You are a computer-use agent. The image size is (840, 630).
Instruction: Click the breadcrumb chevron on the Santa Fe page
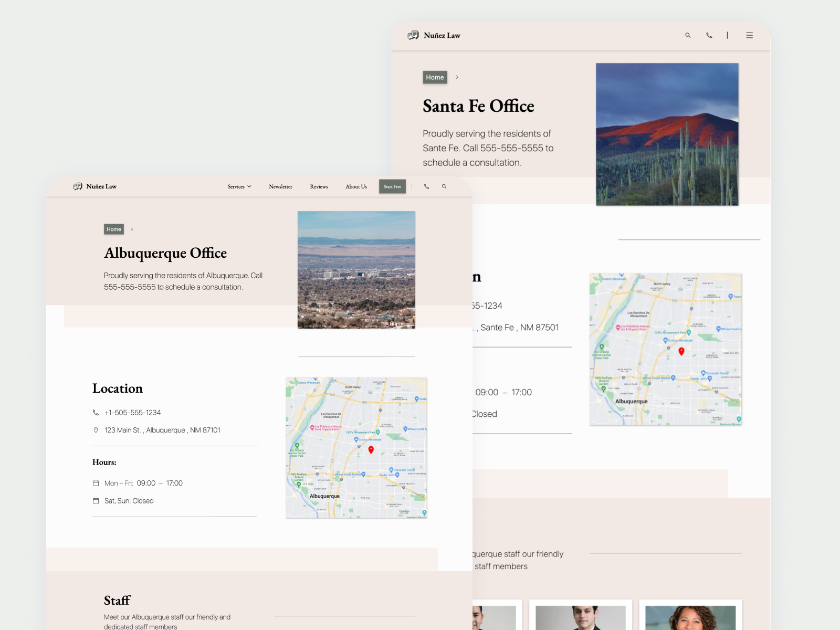(457, 77)
